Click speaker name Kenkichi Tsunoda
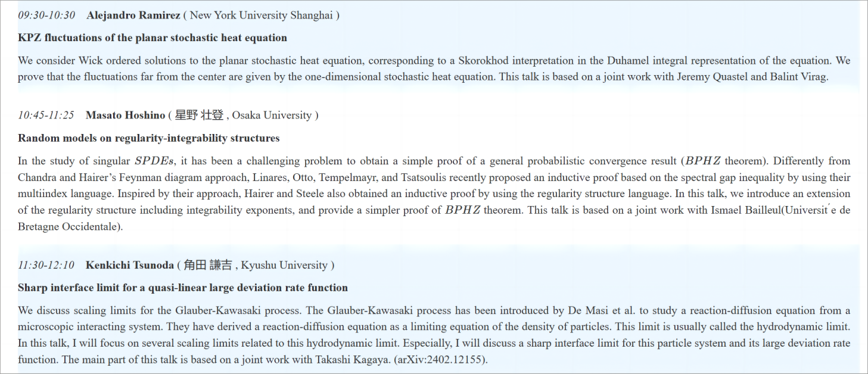The width and height of the screenshot is (868, 374). point(130,265)
